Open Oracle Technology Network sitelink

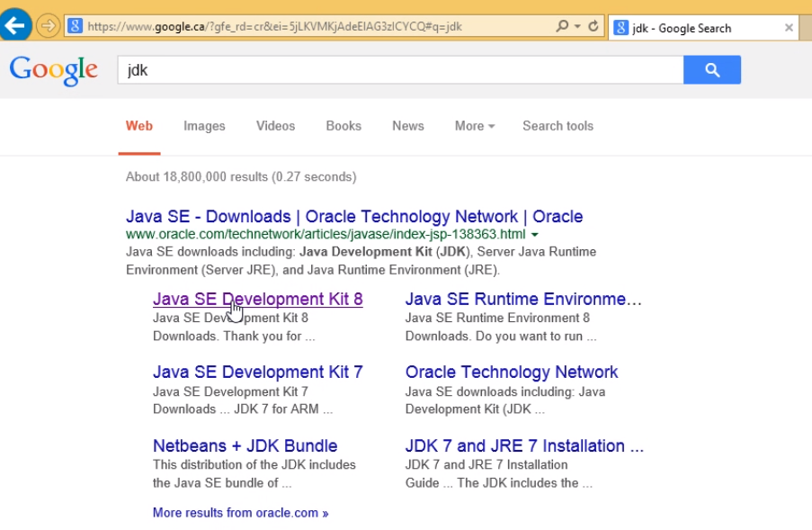[x=511, y=372]
